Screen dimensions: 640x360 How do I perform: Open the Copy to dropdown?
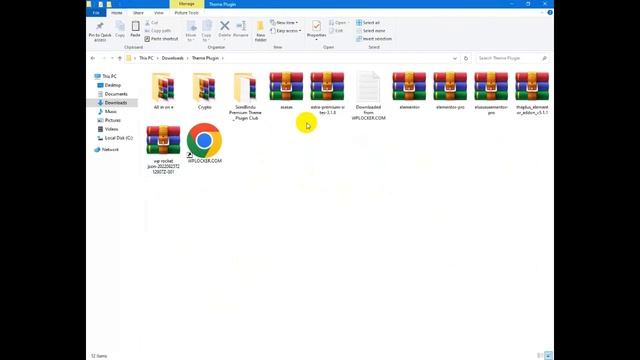click(x=207, y=31)
